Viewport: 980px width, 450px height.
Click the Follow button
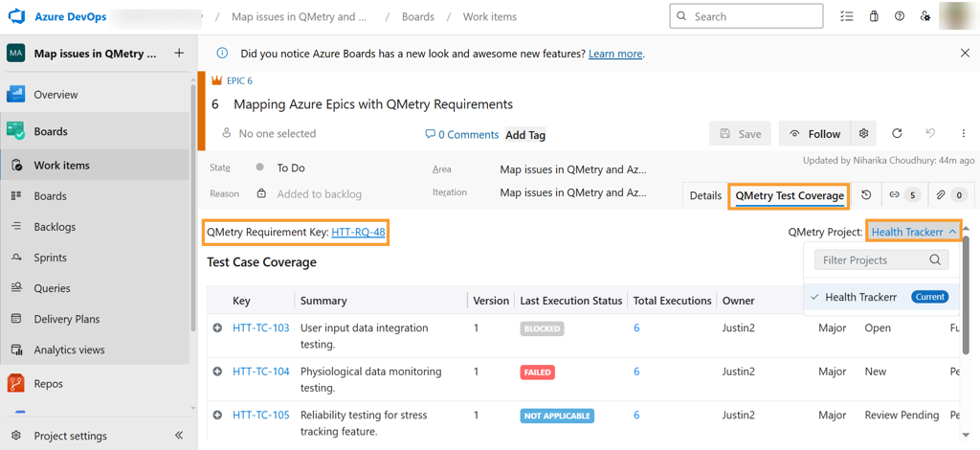(x=815, y=134)
